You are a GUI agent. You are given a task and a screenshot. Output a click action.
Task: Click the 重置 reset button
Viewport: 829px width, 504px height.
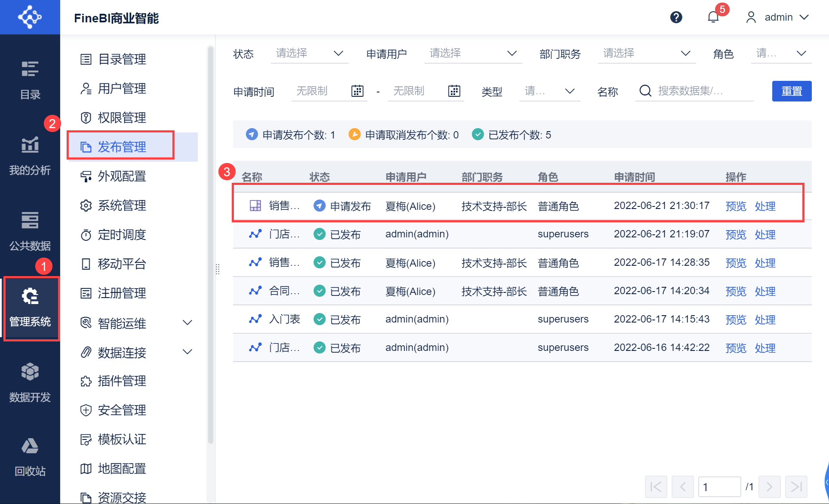791,91
